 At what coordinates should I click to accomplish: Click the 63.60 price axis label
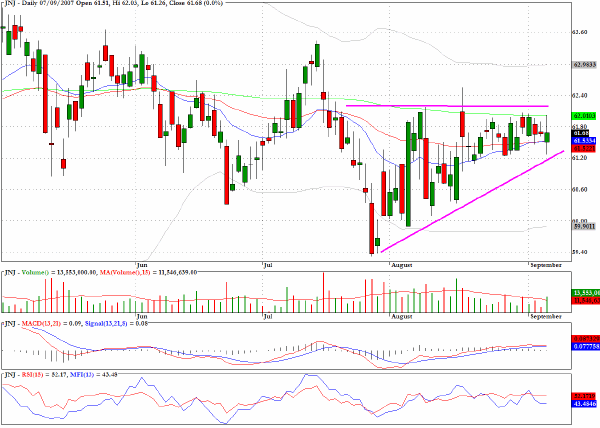579,32
